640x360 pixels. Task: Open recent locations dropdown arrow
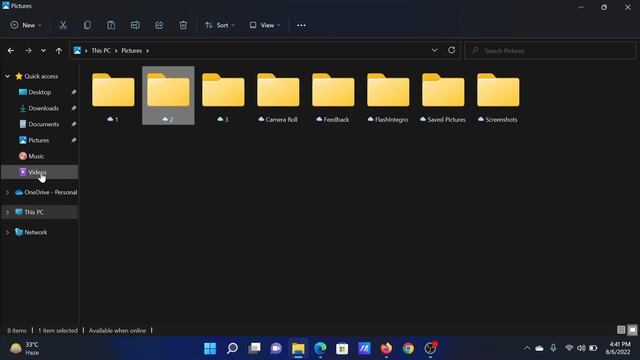click(x=43, y=51)
